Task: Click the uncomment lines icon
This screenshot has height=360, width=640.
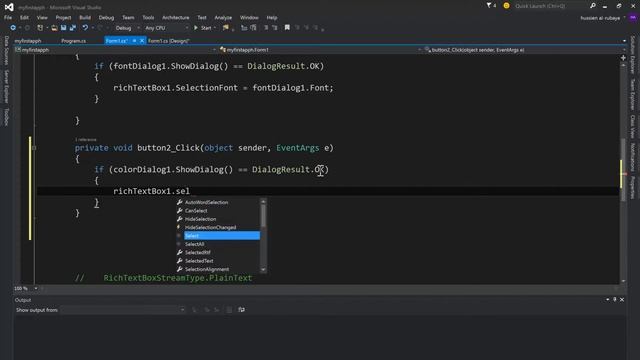Action: point(275,28)
